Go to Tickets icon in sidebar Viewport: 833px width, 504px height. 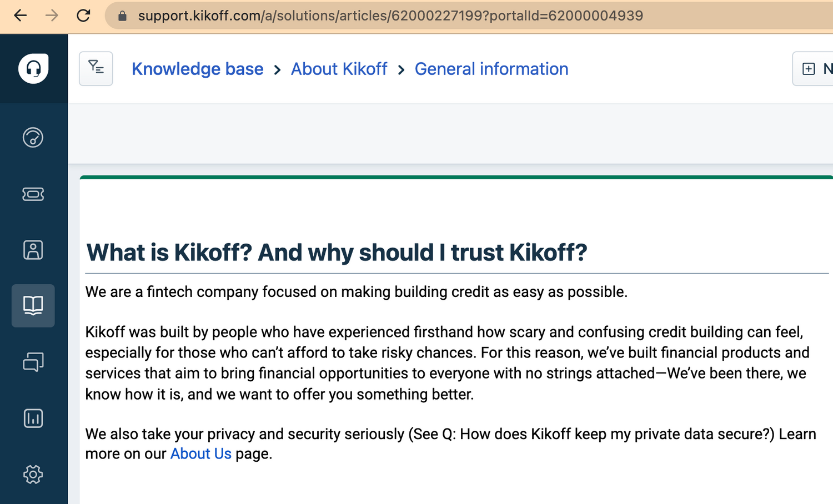click(33, 194)
